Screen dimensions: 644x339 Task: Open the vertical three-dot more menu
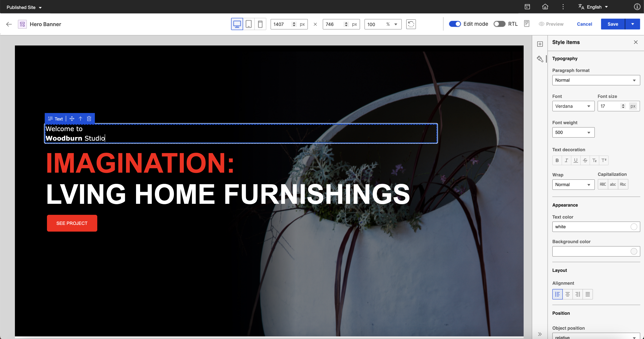point(563,7)
